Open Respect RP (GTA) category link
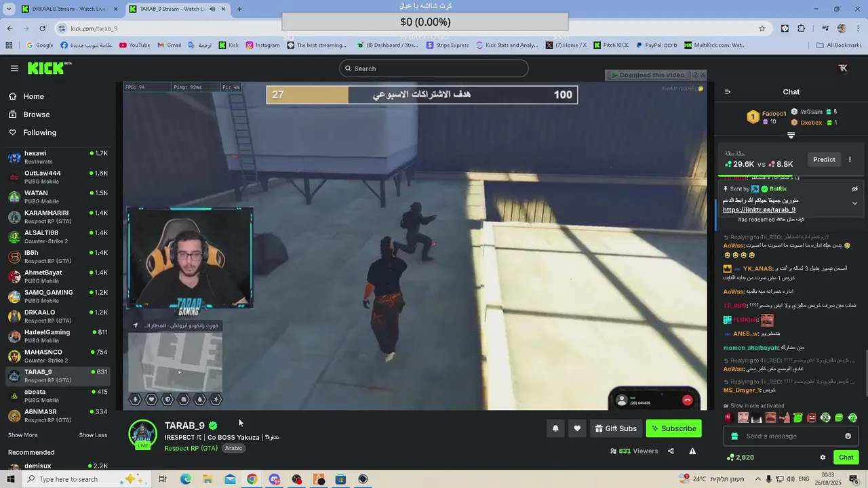 click(x=191, y=448)
